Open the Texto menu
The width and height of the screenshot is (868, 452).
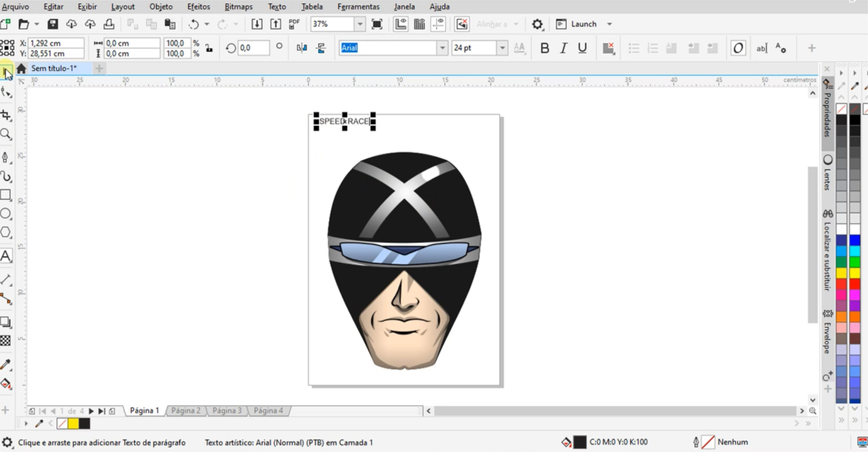[277, 6]
